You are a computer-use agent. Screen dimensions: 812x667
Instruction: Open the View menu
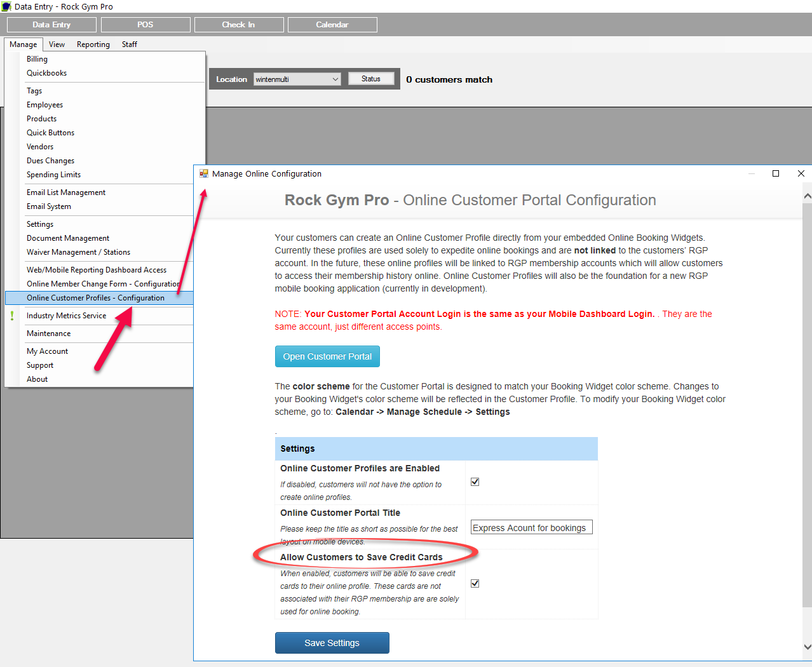57,44
